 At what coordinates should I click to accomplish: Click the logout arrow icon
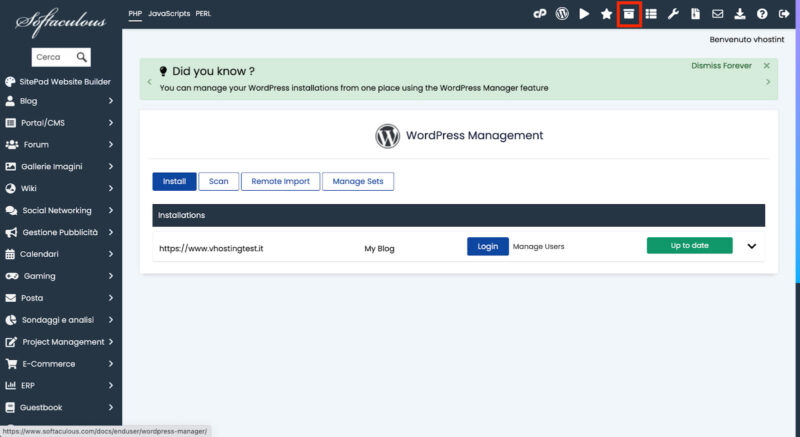pos(784,14)
